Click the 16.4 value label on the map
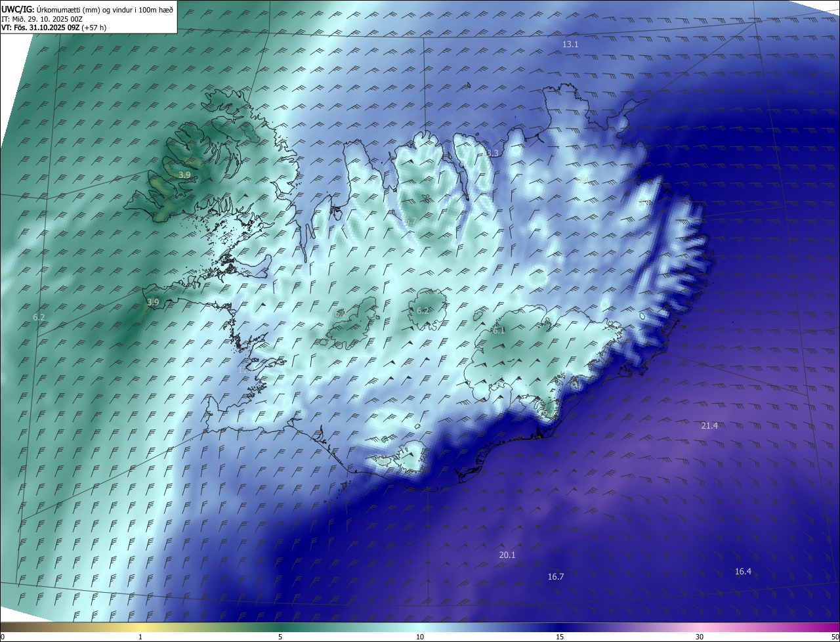This screenshot has height=642, width=840. click(x=743, y=572)
